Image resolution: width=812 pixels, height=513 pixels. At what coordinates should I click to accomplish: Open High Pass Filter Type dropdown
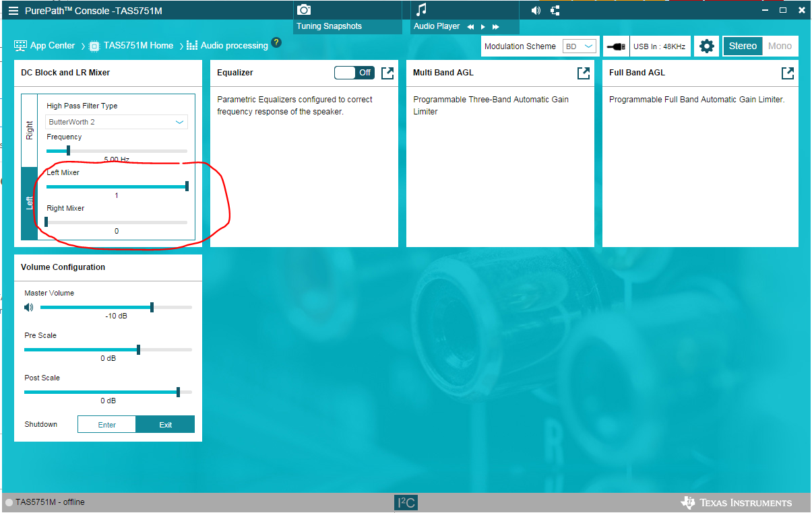click(117, 122)
